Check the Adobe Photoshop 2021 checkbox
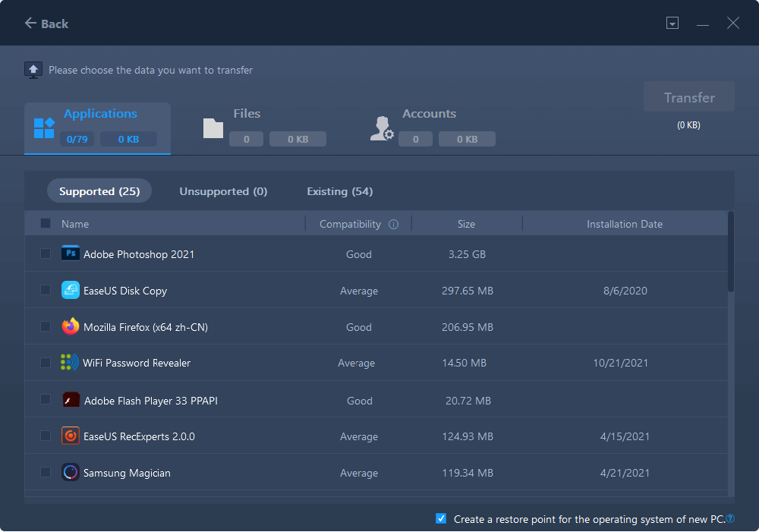759x532 pixels. pyautogui.click(x=46, y=253)
